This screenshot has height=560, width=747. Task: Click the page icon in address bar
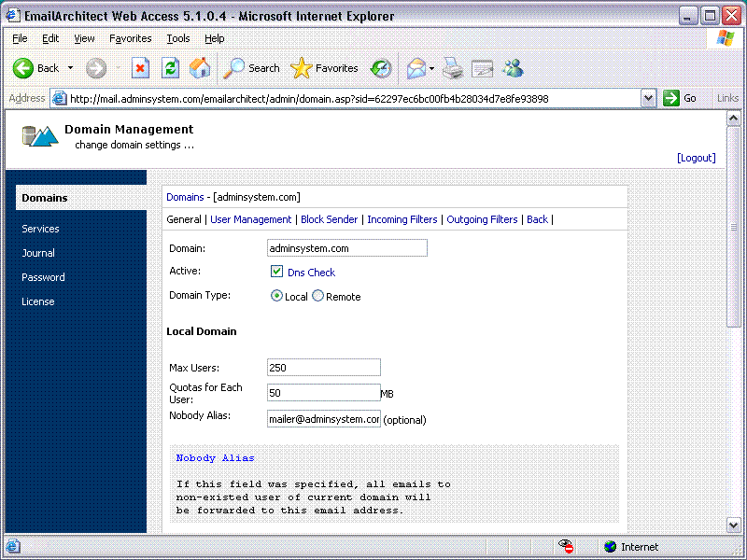[59, 99]
